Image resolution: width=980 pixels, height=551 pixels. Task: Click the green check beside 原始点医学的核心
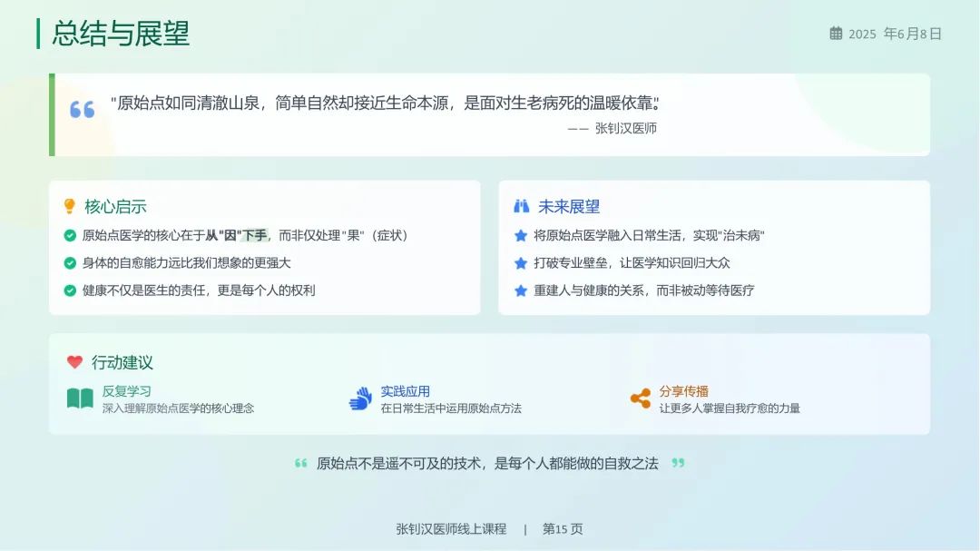pos(70,235)
